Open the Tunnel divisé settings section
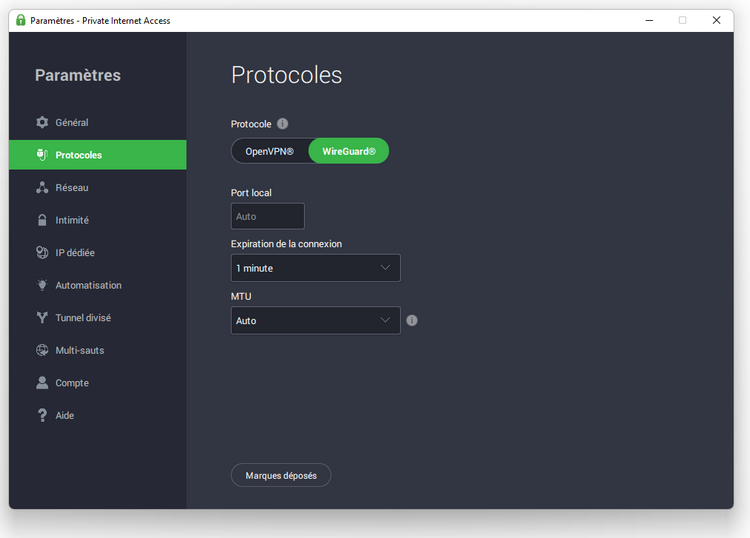Image resolution: width=750 pixels, height=538 pixels. (x=98, y=318)
